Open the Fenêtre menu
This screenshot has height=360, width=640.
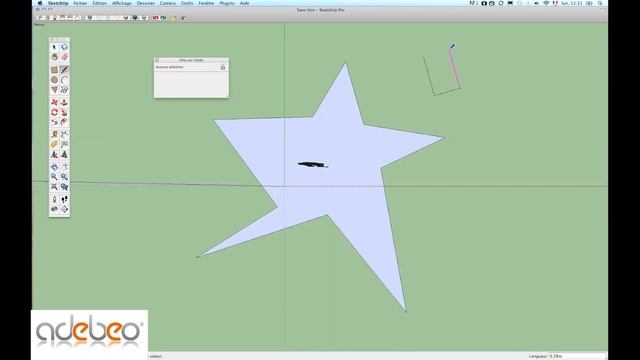206,3
